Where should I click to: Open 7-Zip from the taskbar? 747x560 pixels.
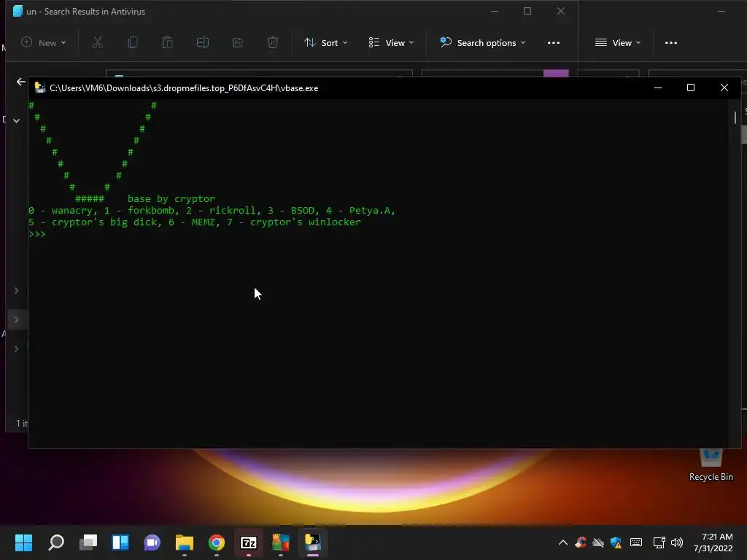[x=249, y=542]
